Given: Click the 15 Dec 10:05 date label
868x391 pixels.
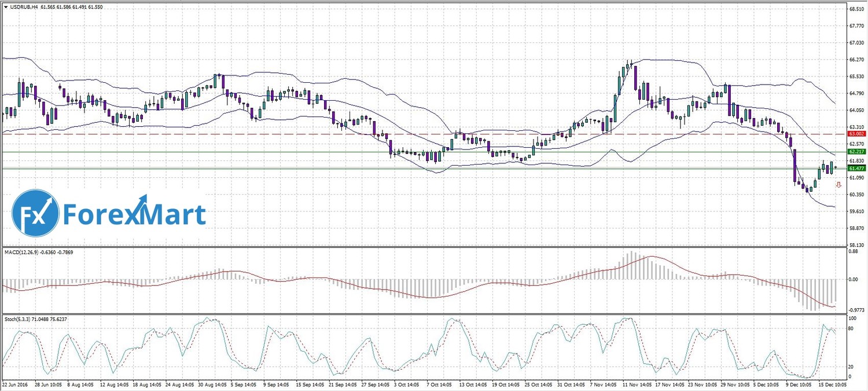Looking at the screenshot, I should (x=832, y=384).
